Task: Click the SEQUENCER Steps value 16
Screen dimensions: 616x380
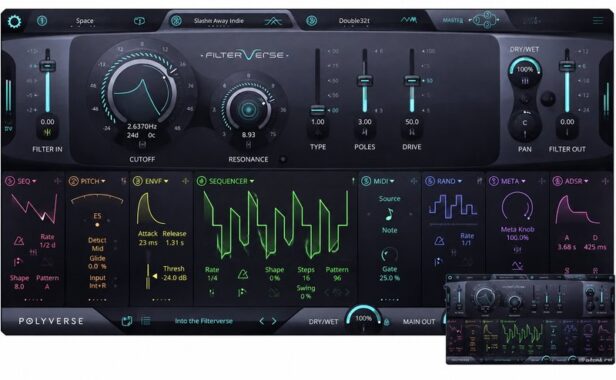Action: click(306, 278)
